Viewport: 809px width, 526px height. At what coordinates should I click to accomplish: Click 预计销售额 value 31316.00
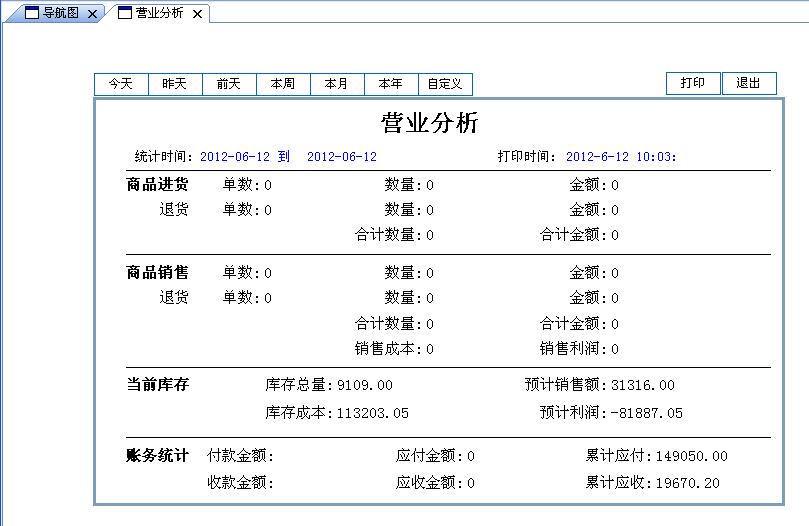tap(643, 386)
